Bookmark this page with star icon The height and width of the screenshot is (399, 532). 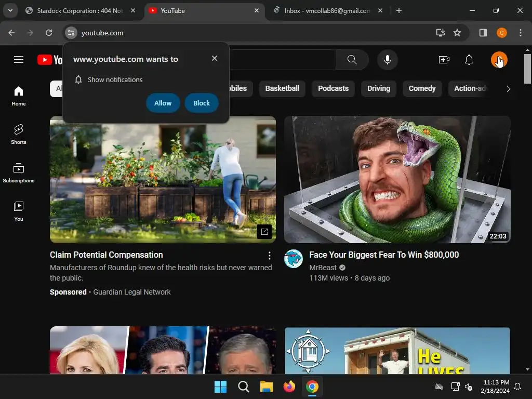click(457, 33)
